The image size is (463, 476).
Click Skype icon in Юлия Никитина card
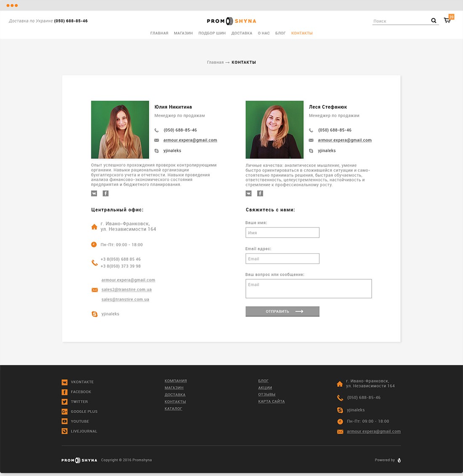click(x=157, y=151)
